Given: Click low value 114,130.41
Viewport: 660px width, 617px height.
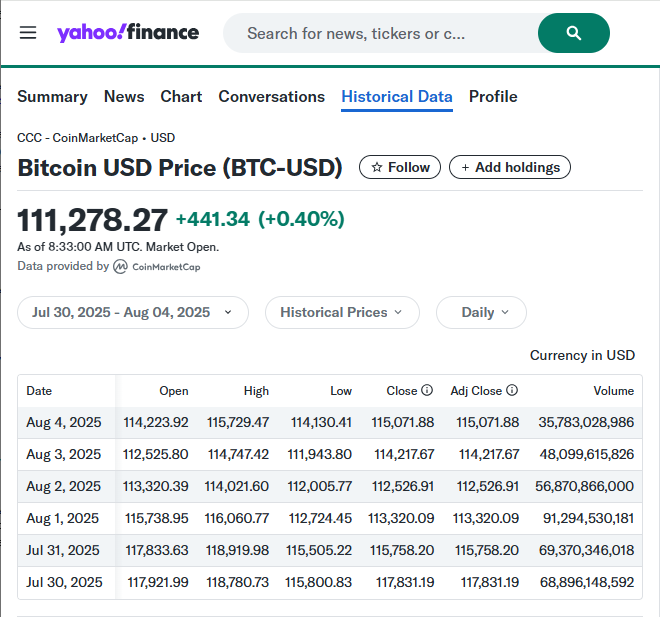Looking at the screenshot, I should pos(321,422).
